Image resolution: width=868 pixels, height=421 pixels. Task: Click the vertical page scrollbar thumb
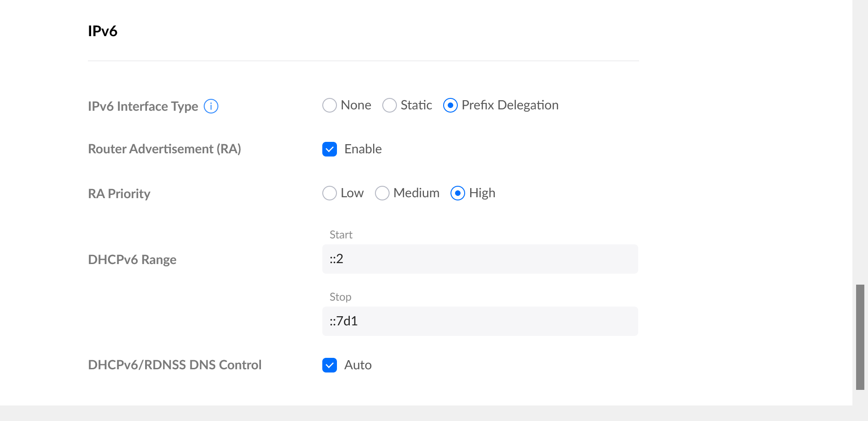(x=860, y=337)
